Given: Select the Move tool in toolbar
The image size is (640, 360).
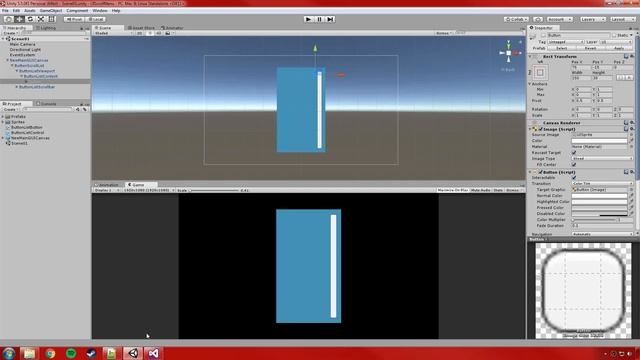Looking at the screenshot, I should (x=19, y=19).
